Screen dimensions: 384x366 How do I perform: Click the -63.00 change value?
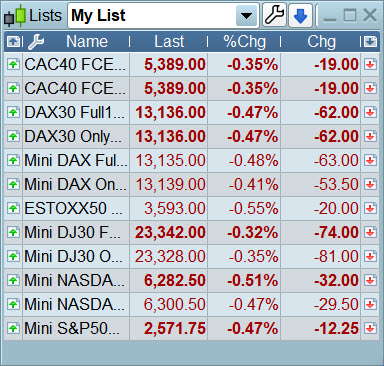tap(336, 160)
